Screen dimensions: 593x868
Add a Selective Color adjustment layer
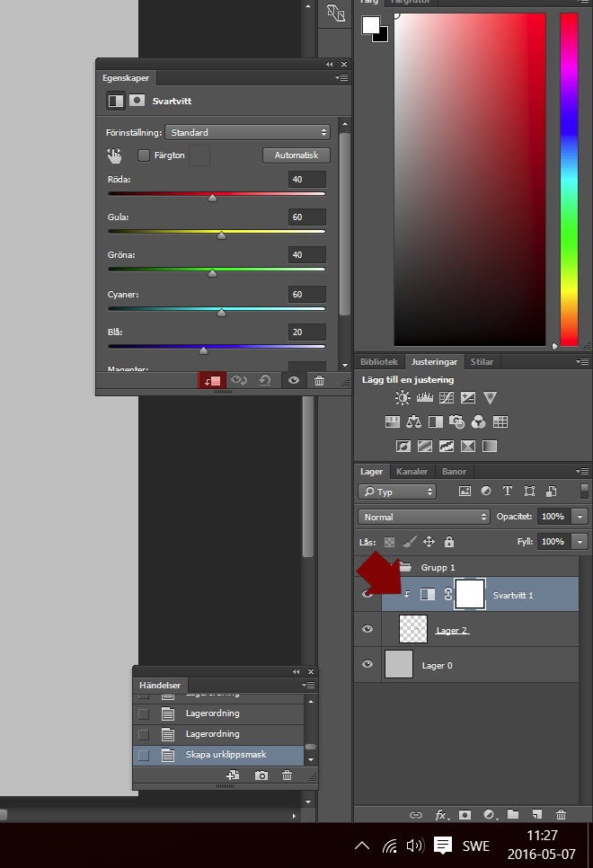click(468, 447)
